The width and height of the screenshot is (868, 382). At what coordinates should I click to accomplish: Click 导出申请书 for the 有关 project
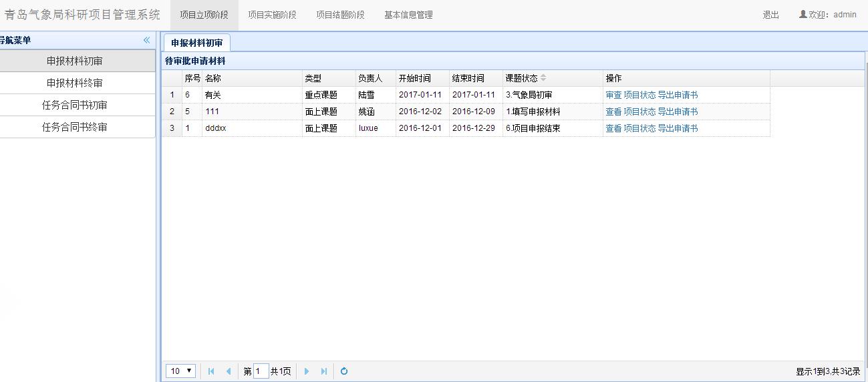click(678, 95)
